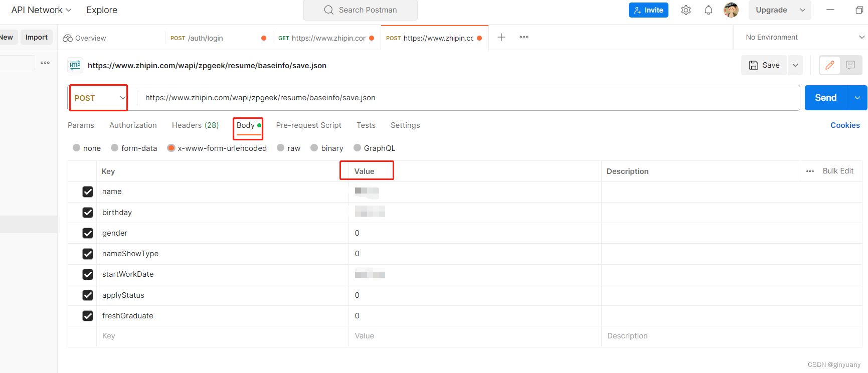Image resolution: width=868 pixels, height=373 pixels.
Task: Click the Search Postman box
Action: pos(361,10)
